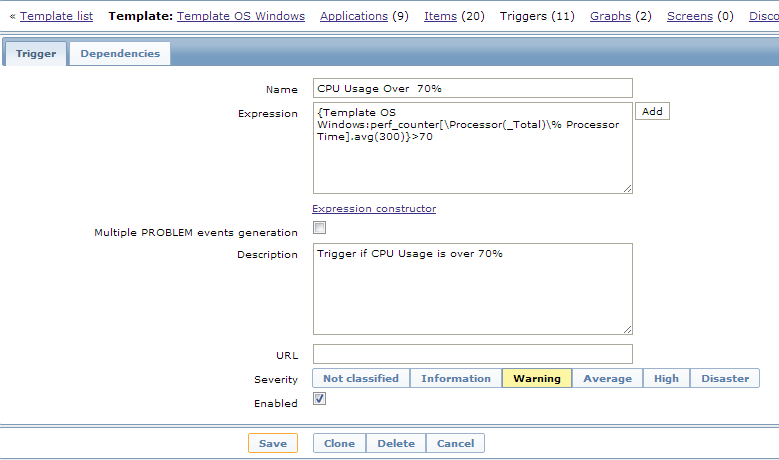Click the URL input field
779x460 pixels.
[x=472, y=354]
